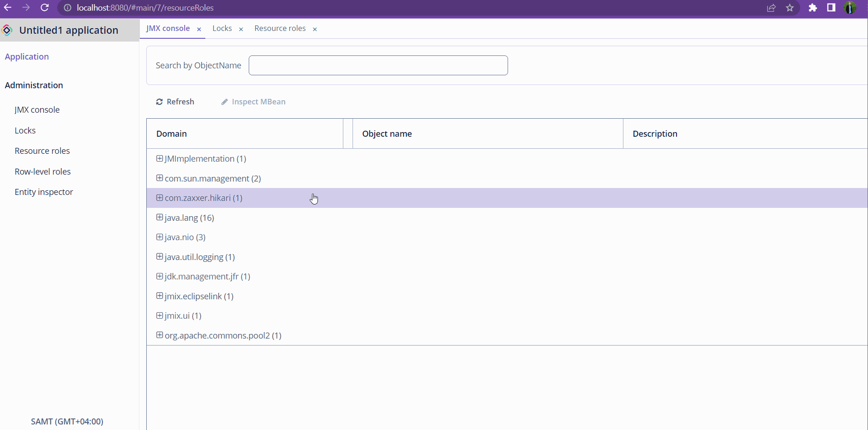Open Resource roles from the sidebar
This screenshot has width=868, height=430.
(x=42, y=151)
